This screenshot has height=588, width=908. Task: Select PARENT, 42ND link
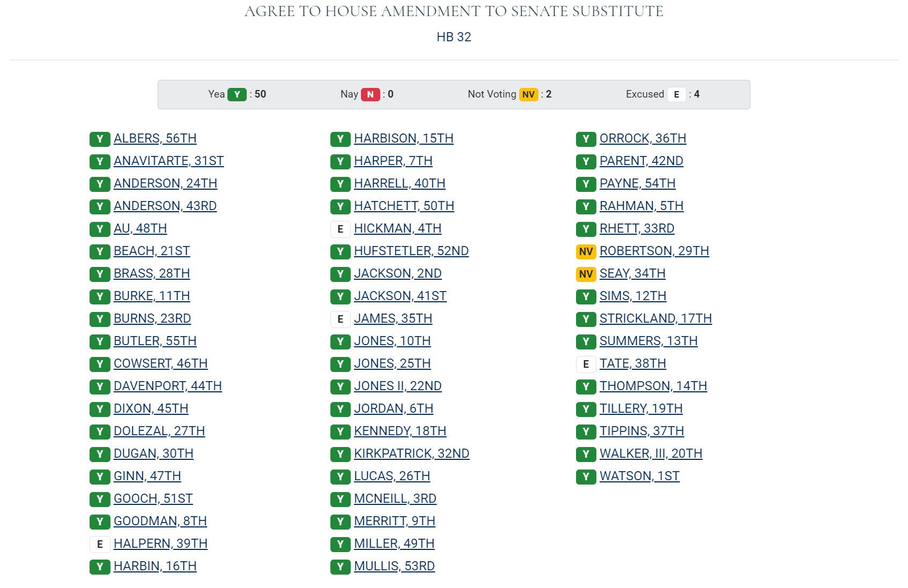(641, 161)
